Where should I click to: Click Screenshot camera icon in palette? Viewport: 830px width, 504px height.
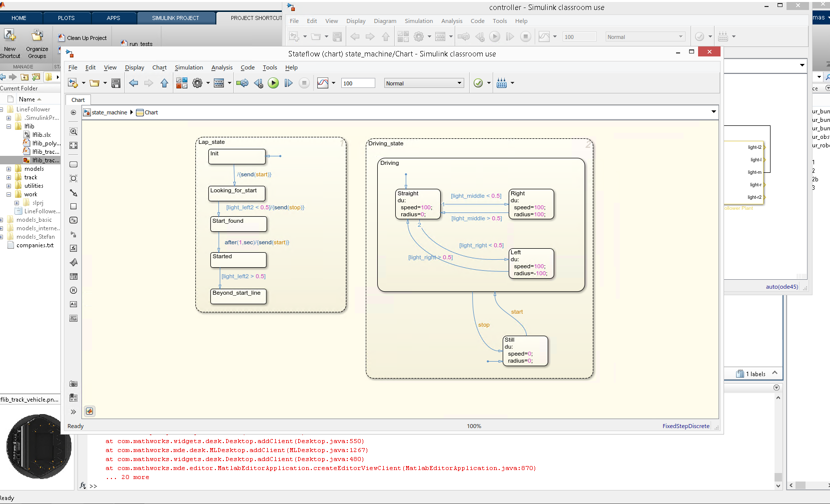point(73,384)
